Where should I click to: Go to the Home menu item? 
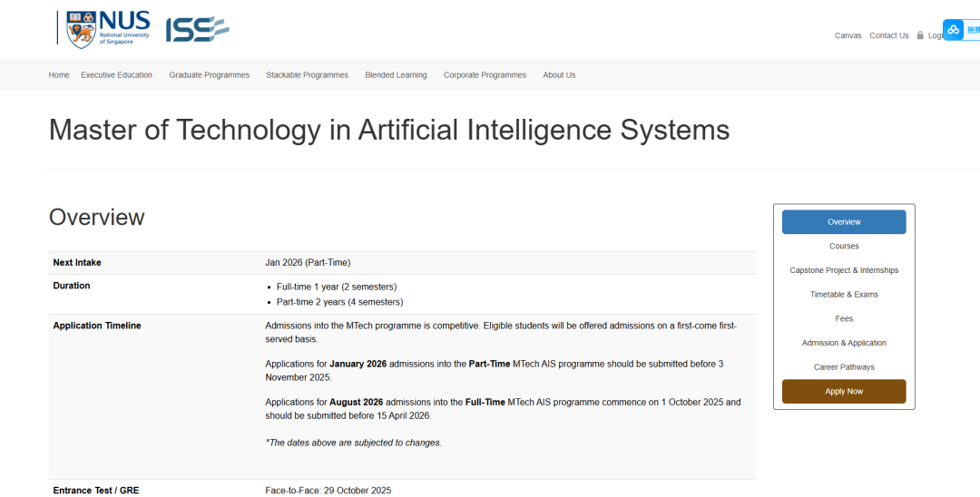(x=59, y=75)
